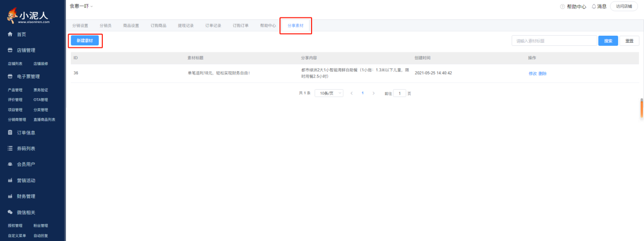Click the 微信相关 WeChat icon

(x=10, y=212)
